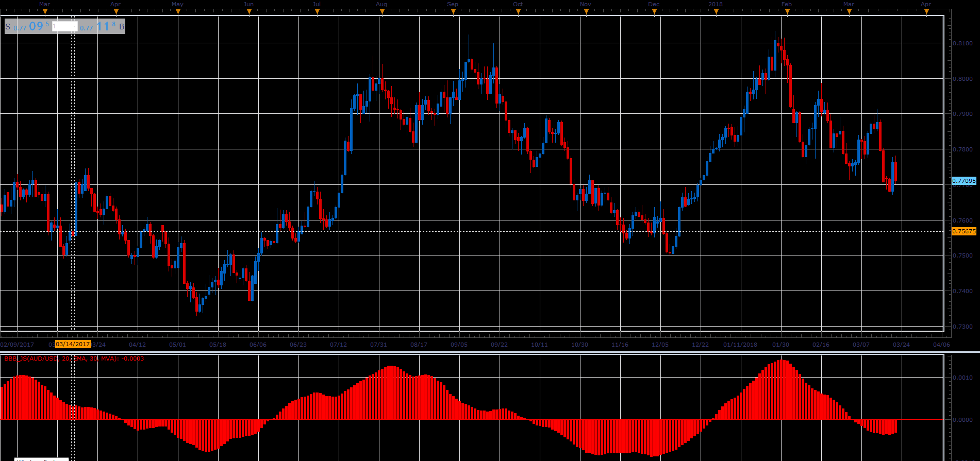Click the 04/06 date on the time axis
Screen dimensions: 980x461
941,345
